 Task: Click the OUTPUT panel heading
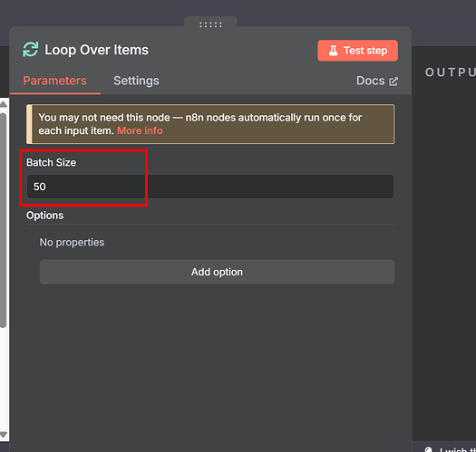point(451,72)
